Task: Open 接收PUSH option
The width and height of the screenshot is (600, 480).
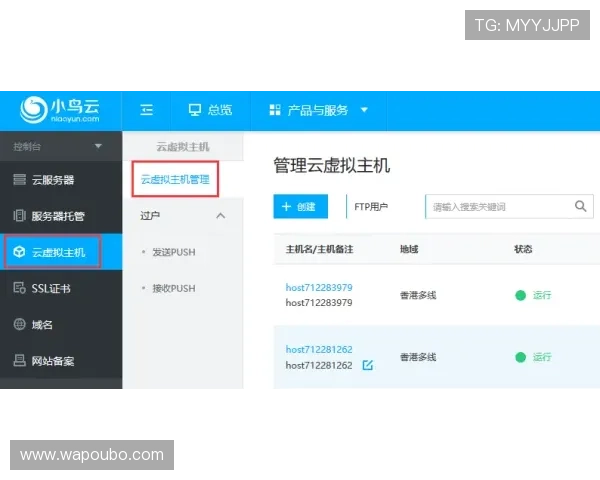Action: pyautogui.click(x=174, y=289)
